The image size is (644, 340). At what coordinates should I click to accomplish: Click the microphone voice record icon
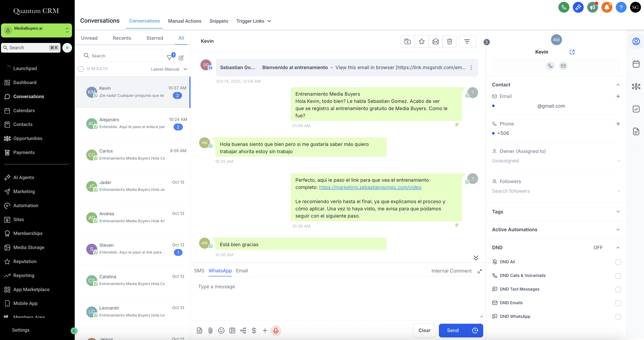pos(276,330)
